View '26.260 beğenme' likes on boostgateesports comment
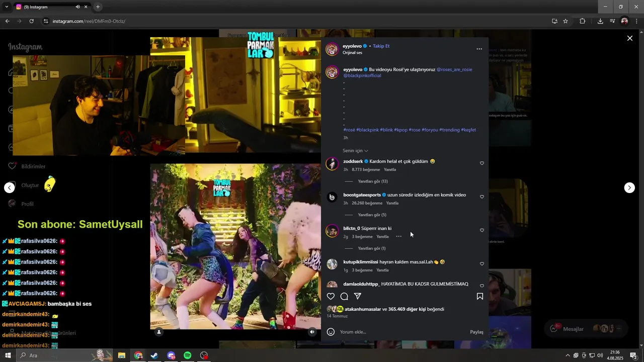The image size is (644, 362). [367, 203]
